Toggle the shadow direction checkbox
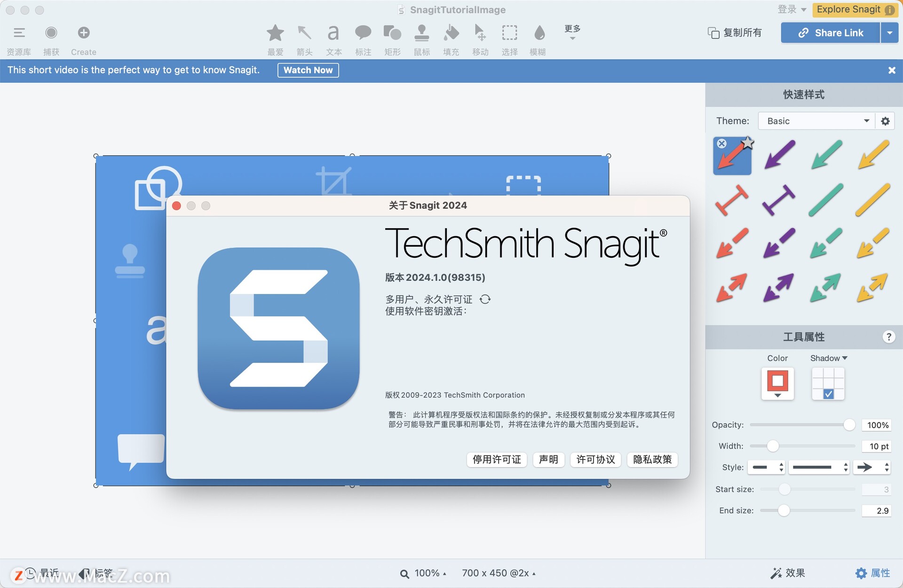 click(x=829, y=394)
